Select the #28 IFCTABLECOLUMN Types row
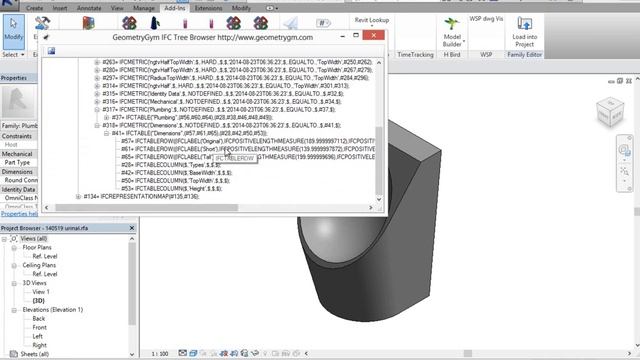640x360 pixels. coord(171,165)
